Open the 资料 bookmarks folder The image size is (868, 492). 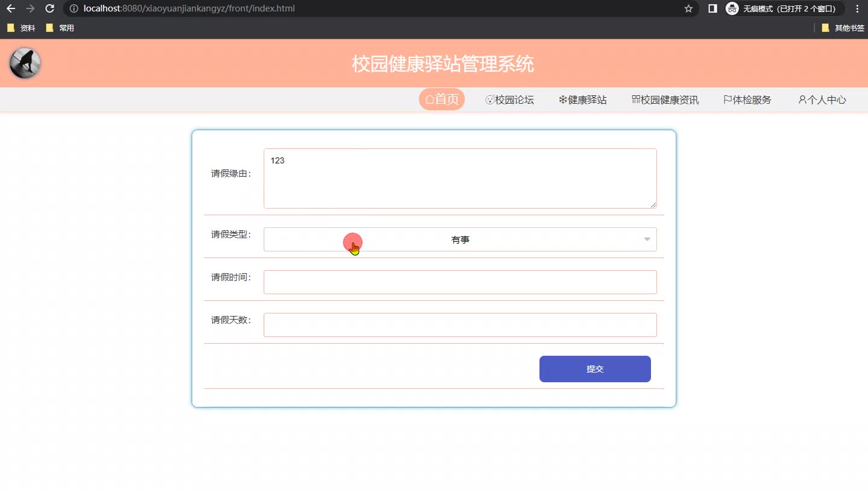(22, 28)
